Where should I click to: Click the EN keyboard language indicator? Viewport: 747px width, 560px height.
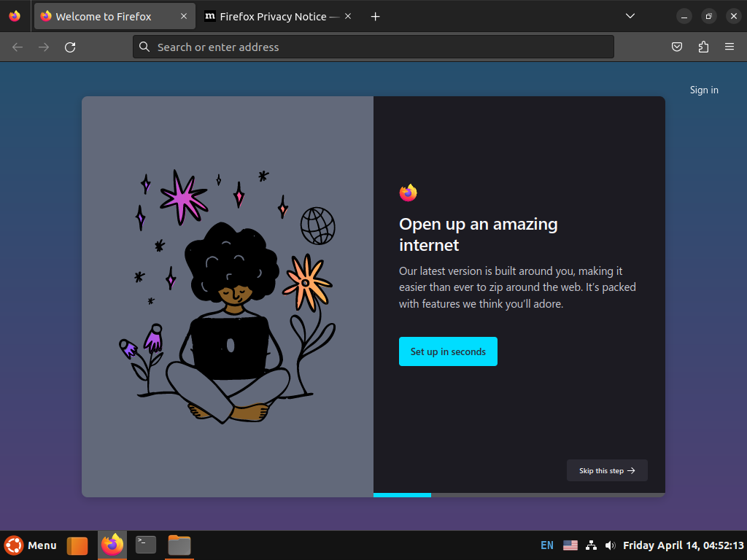547,545
